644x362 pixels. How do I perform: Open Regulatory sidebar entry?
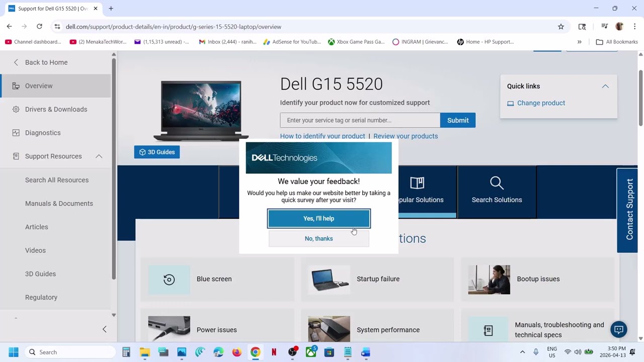coord(41,297)
